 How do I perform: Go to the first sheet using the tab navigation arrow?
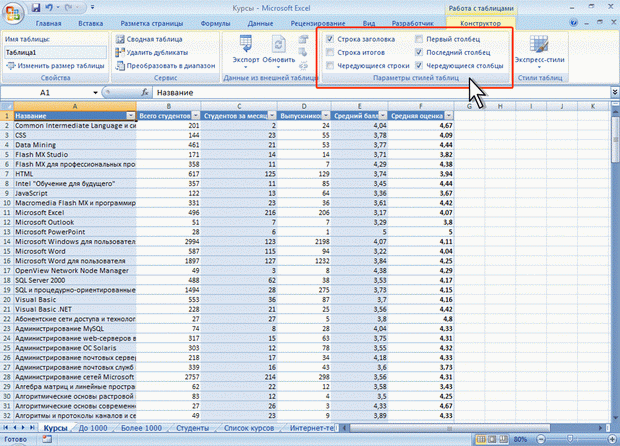6,427
